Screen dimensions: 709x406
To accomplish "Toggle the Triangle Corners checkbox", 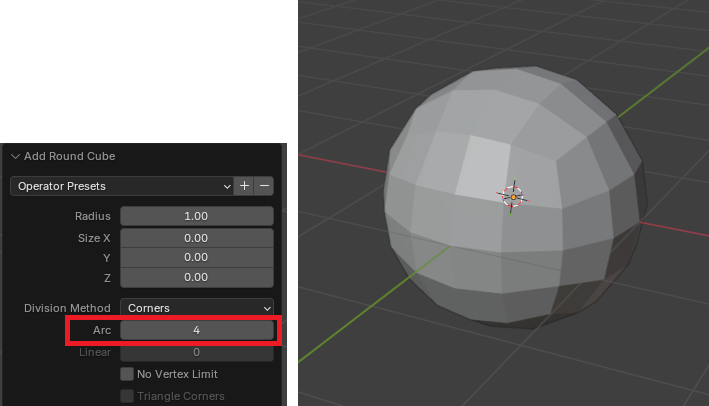I will point(127,396).
